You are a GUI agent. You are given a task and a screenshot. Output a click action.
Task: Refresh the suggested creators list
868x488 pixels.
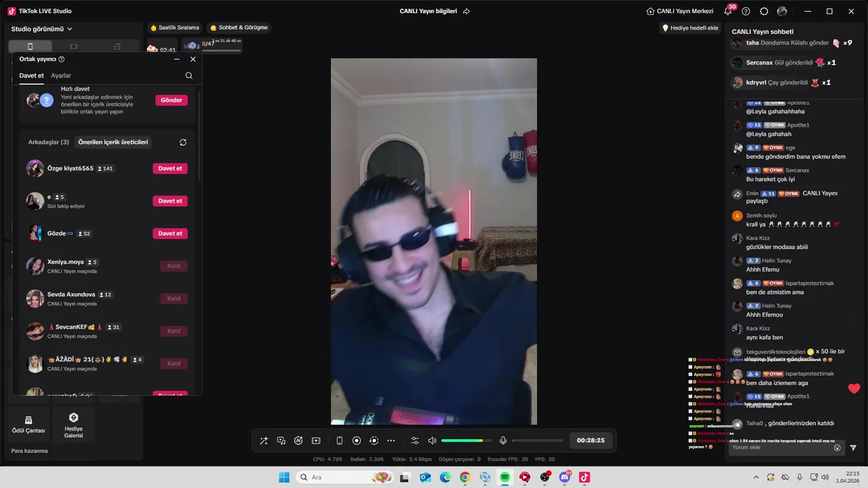183,142
